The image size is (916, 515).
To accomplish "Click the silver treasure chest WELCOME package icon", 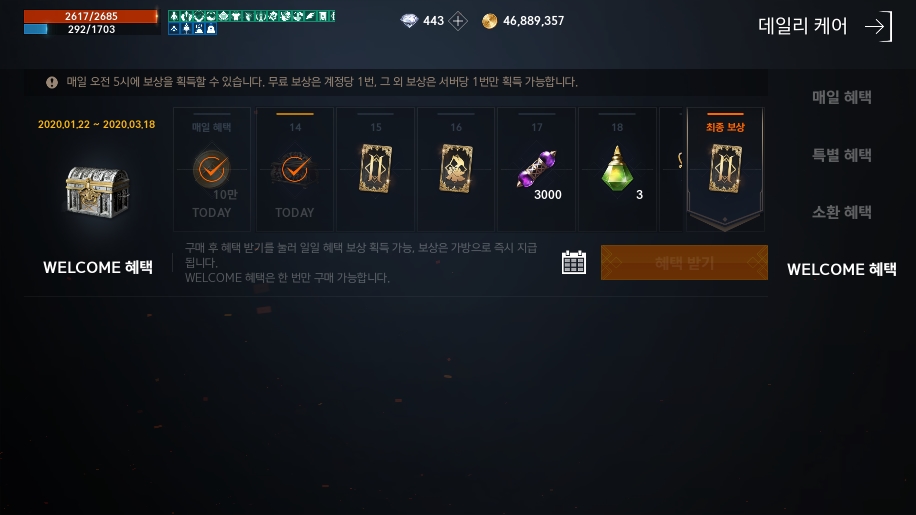I will pos(98,192).
